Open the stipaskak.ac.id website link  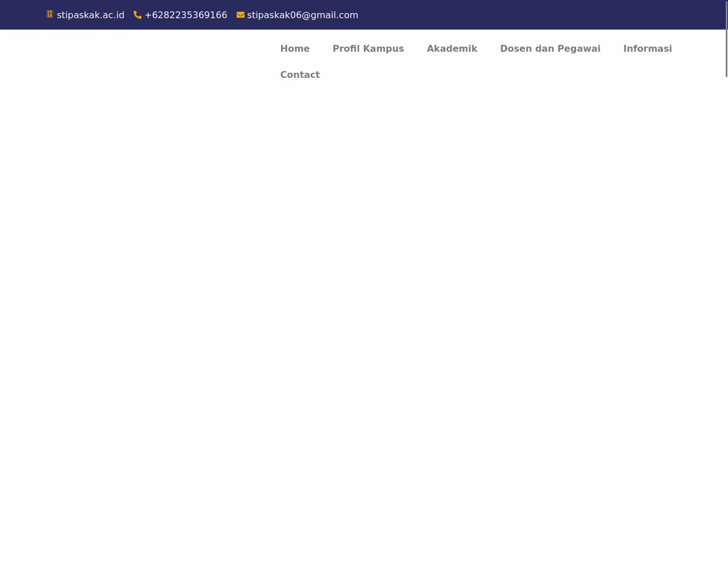tap(90, 15)
